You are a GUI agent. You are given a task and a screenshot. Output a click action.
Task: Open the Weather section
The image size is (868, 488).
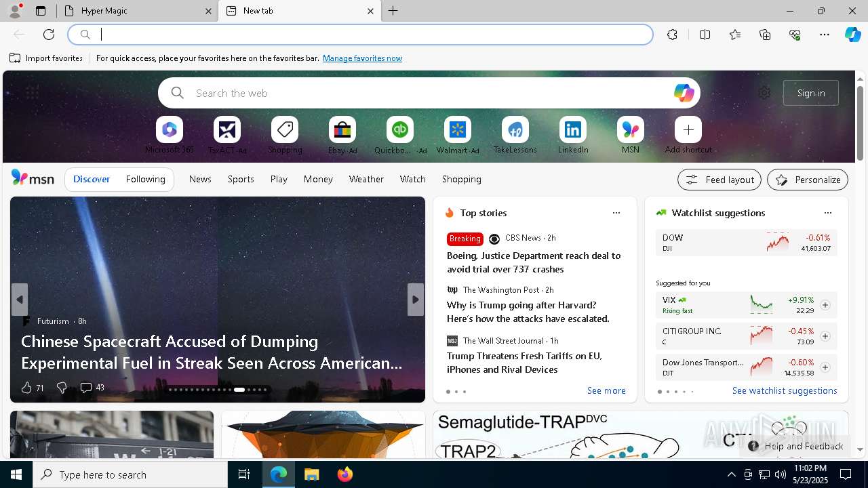[366, 179]
